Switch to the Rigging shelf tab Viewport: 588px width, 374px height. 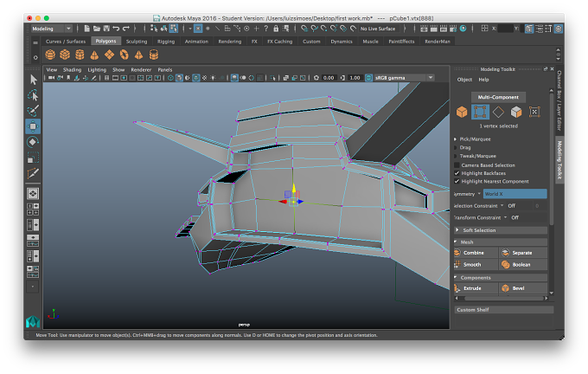tap(166, 42)
